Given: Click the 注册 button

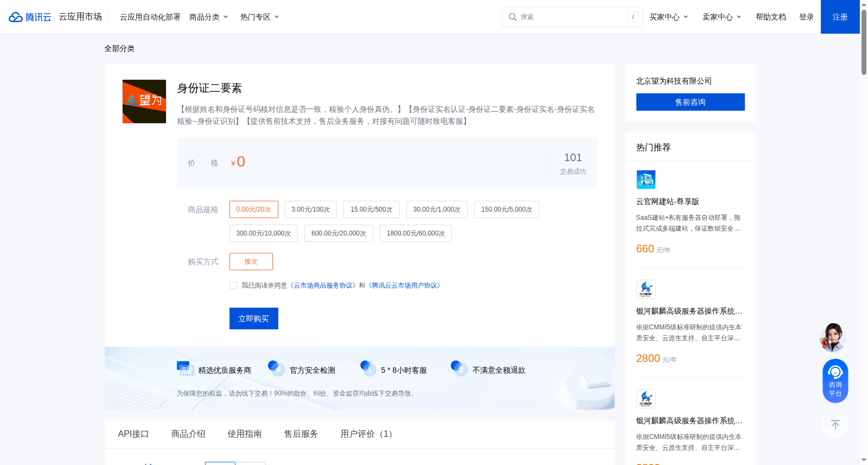Looking at the screenshot, I should [840, 17].
